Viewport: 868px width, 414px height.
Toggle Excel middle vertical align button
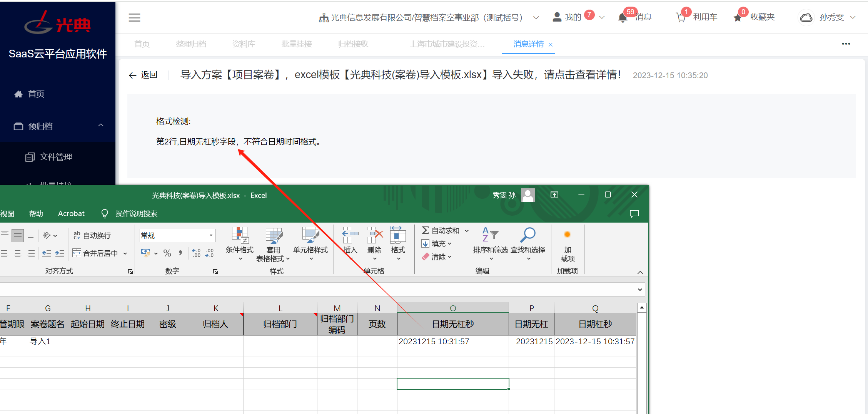18,235
